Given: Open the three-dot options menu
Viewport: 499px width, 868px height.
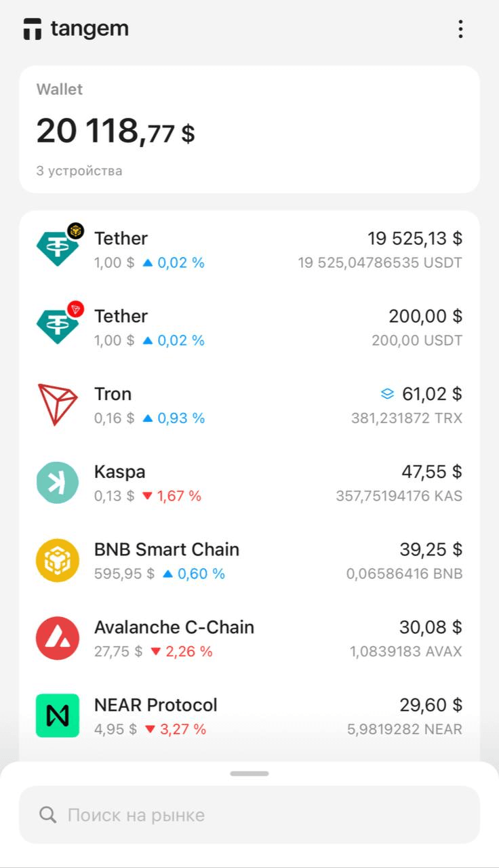Looking at the screenshot, I should coord(460,29).
